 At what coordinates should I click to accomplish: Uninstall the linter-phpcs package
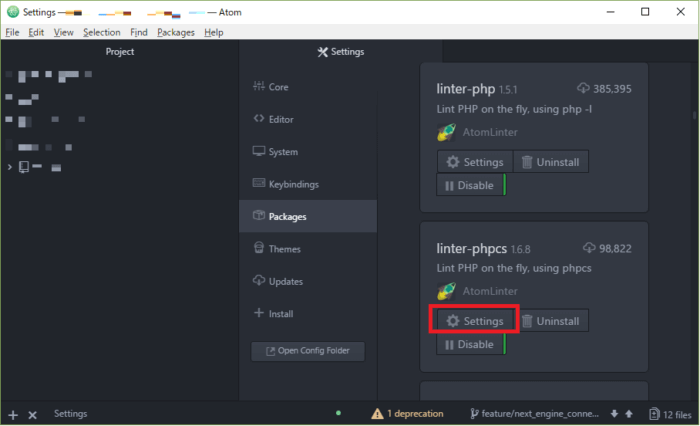pos(551,321)
